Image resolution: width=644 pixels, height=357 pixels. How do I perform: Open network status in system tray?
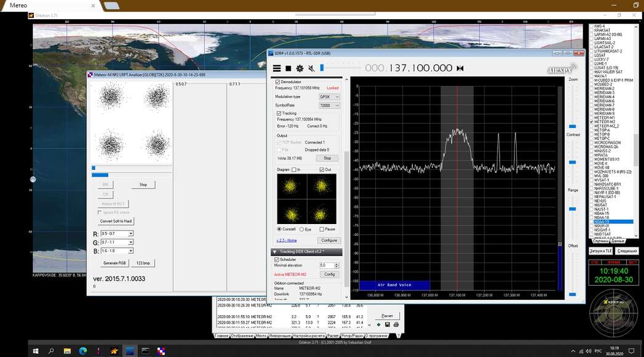point(581,351)
